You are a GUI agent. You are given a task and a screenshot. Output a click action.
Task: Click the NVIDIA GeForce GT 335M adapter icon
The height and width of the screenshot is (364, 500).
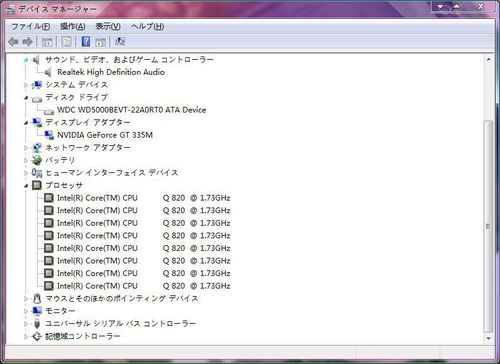click(x=49, y=135)
